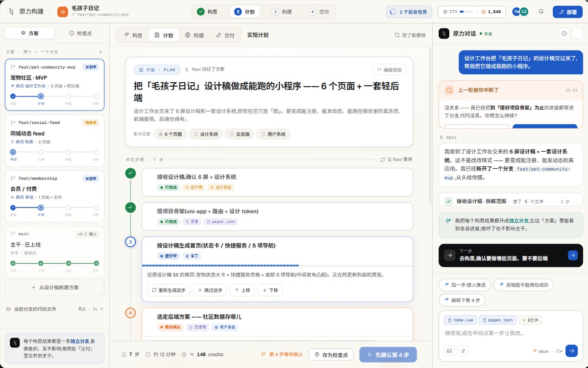This screenshot has height=368, width=588.
Task: Click the step 3 blue progress bar
Action: [220, 266]
